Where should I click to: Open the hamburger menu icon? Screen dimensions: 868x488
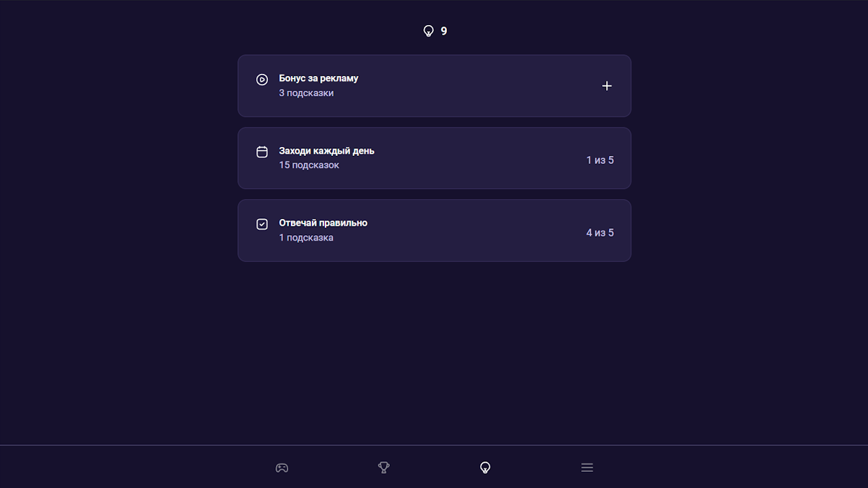(x=587, y=468)
